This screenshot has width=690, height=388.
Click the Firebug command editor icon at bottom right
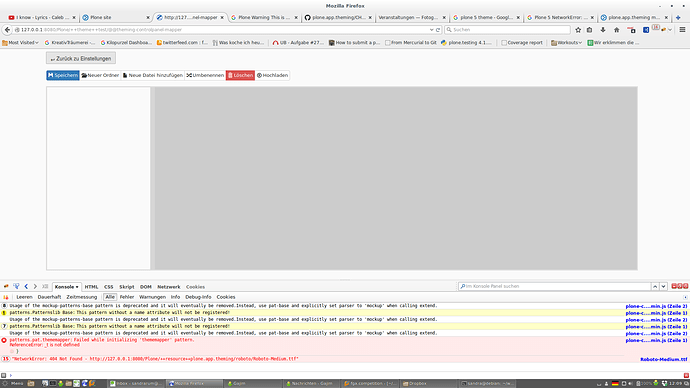686,375
